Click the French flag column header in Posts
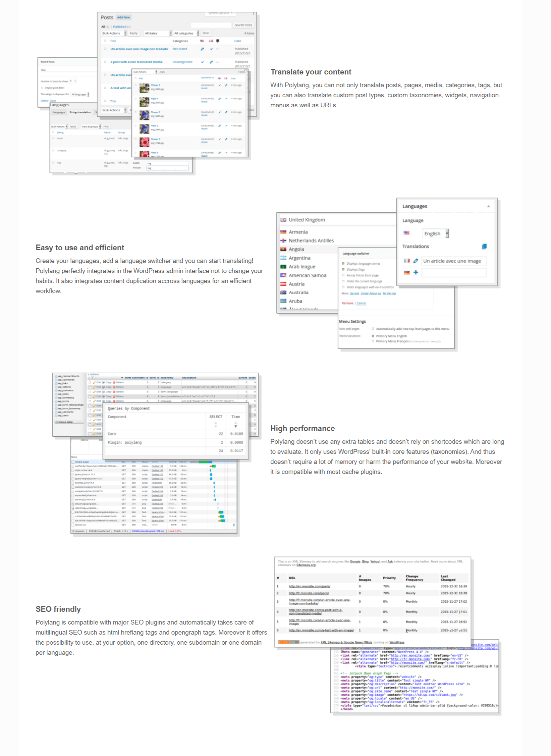The image size is (551, 756). click(211, 41)
